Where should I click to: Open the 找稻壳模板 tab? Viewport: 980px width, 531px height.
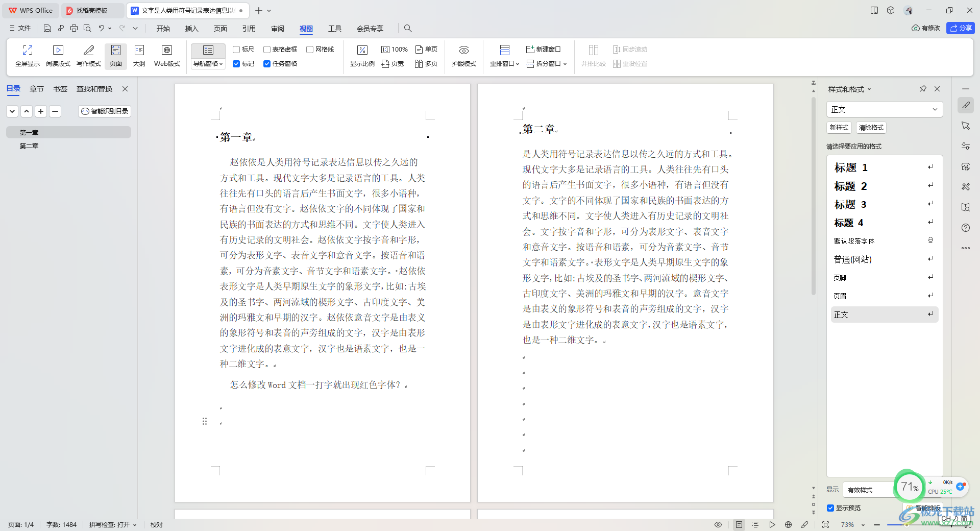92,10
